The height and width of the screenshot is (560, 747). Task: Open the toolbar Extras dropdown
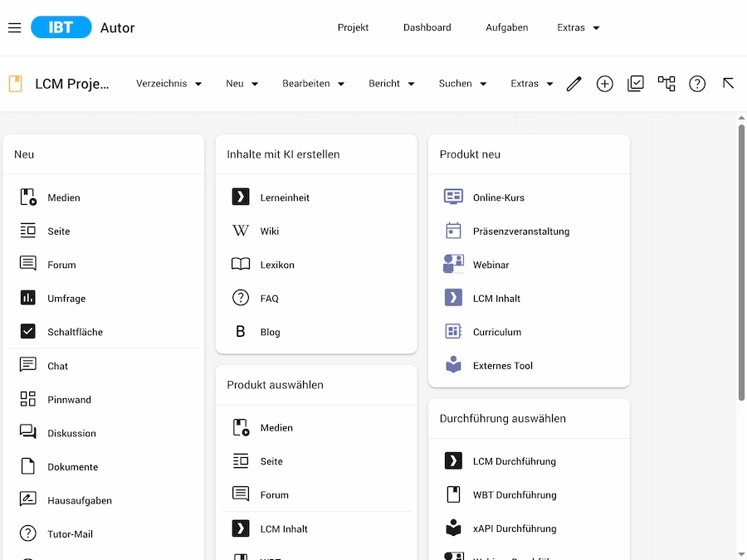click(x=532, y=84)
